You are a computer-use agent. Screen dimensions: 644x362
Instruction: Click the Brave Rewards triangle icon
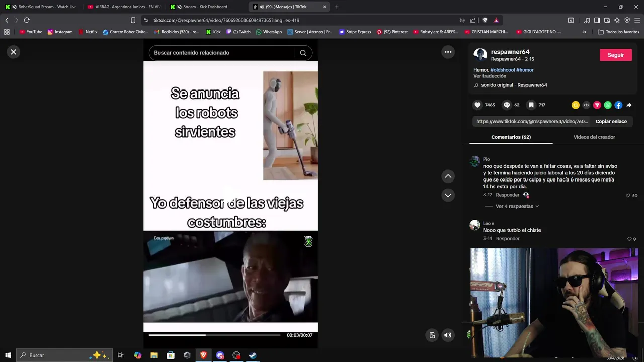point(496,20)
